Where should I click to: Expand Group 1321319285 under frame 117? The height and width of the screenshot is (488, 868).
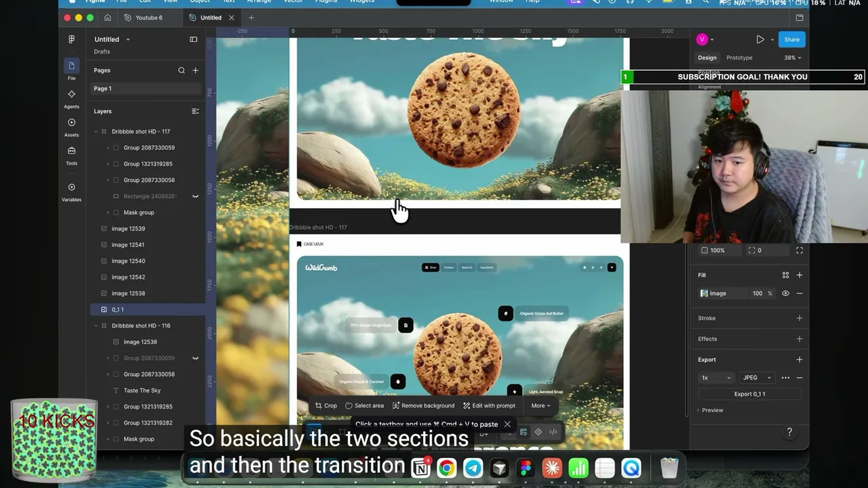click(108, 164)
